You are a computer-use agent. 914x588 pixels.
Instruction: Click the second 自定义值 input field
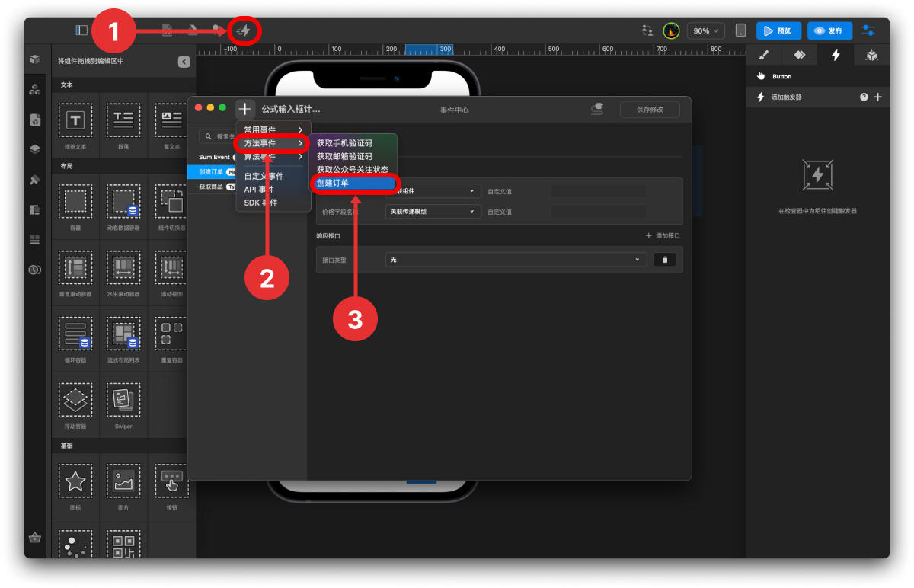tap(598, 212)
